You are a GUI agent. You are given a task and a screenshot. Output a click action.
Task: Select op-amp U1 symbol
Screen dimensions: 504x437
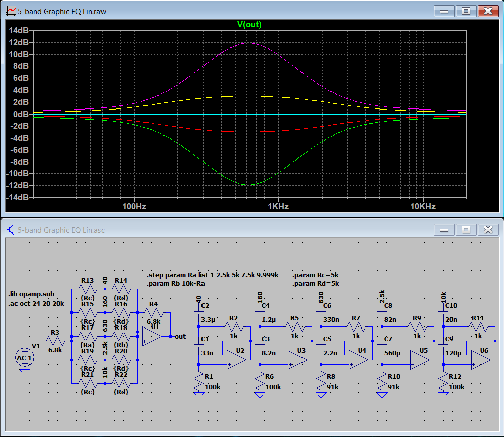coord(151,337)
